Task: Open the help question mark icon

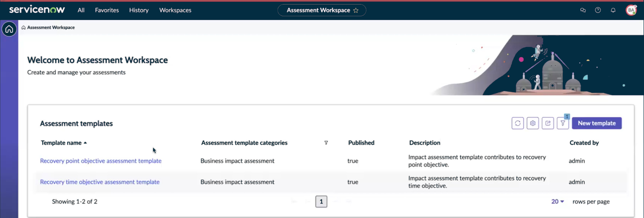Action: point(598,10)
